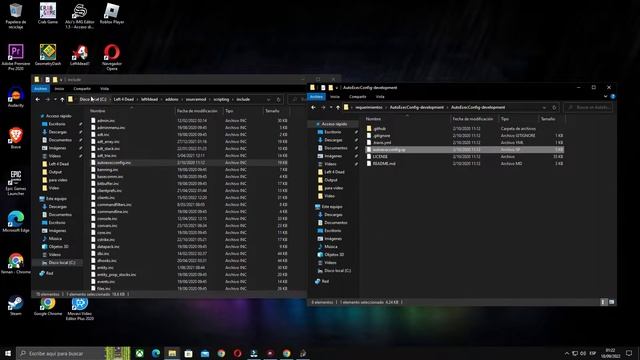Open Roblox Player desktop shortcut
Screen dimensions: 640x360
[x=112, y=13]
